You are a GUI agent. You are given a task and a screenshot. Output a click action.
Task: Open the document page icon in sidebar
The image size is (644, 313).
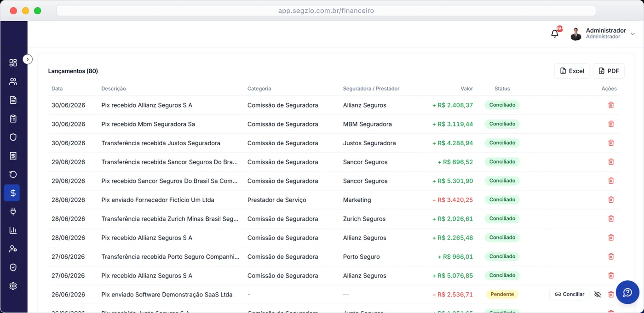tap(13, 100)
